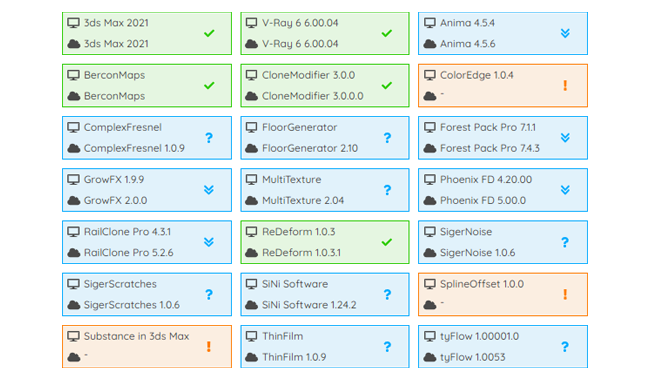Click the green checkmark on 3ds Max 2021
Viewport: 650px width, 380px height.
[209, 33]
